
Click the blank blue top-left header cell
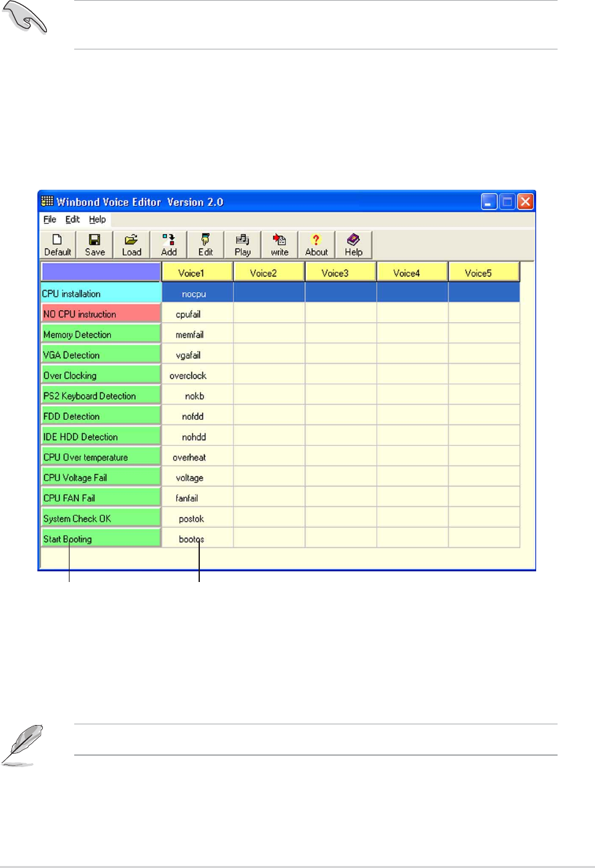[x=101, y=273]
